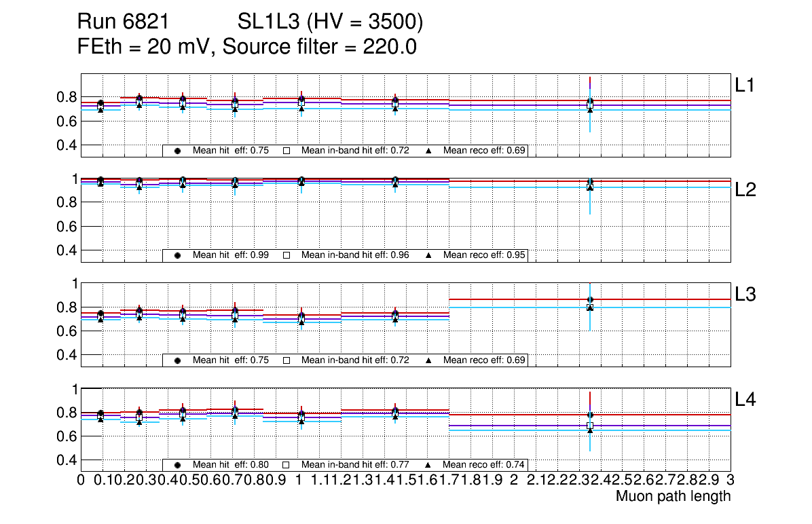
Task: Click the L3 panel label
Action: click(x=745, y=294)
